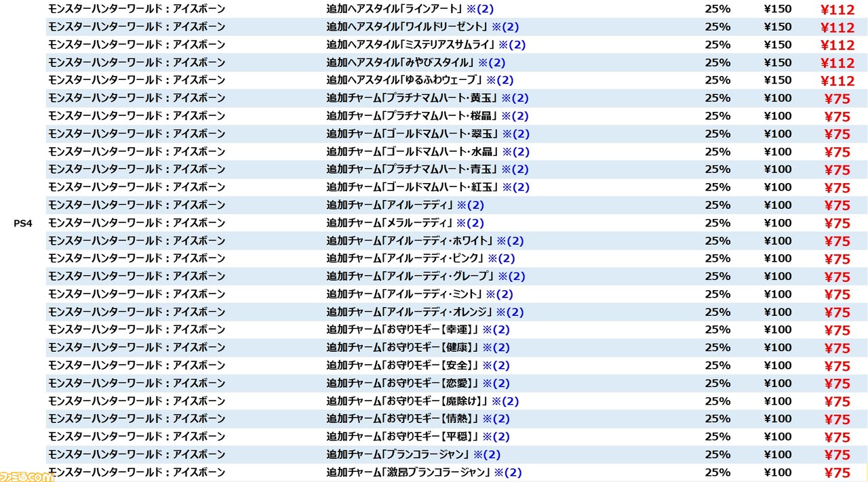This screenshot has height=482, width=868.
Task: Click 追加チャーム「プラチナマムハート･青玉」 item name
Action: [x=413, y=169]
